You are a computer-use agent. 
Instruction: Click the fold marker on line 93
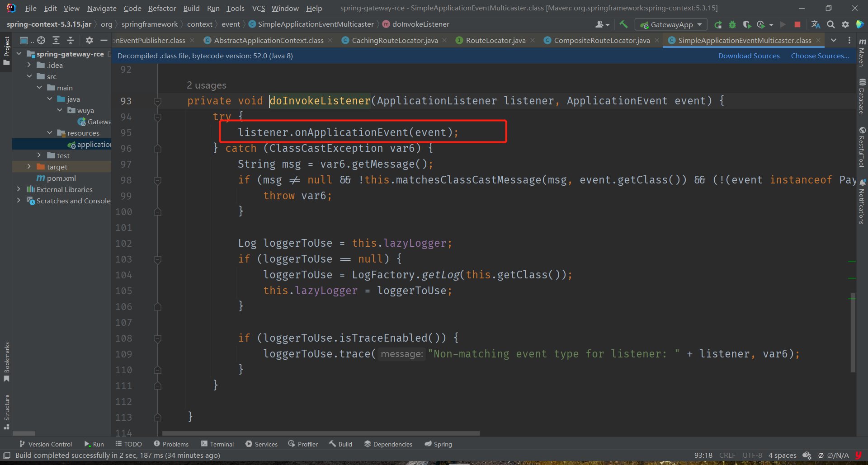pyautogui.click(x=158, y=102)
